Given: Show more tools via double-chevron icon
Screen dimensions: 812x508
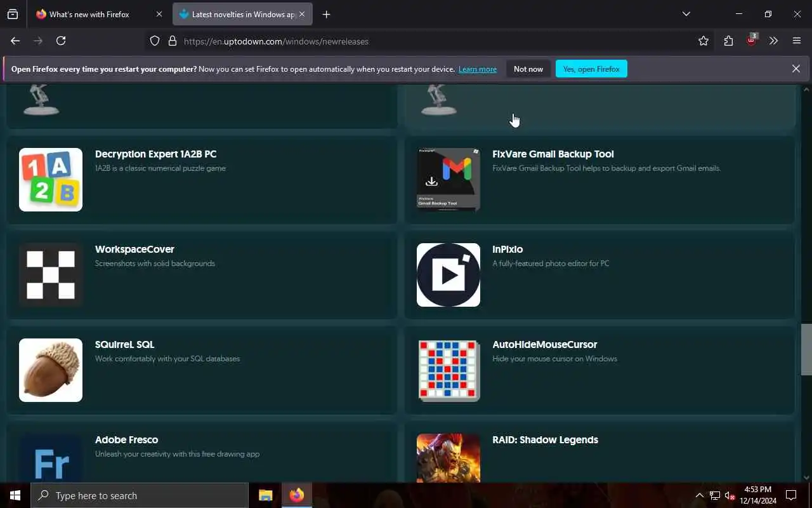Looking at the screenshot, I should tap(773, 41).
